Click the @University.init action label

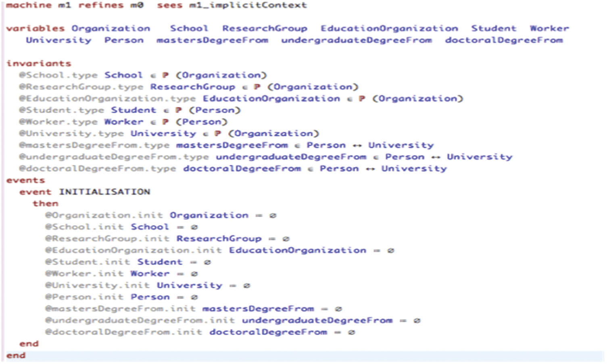(97, 286)
